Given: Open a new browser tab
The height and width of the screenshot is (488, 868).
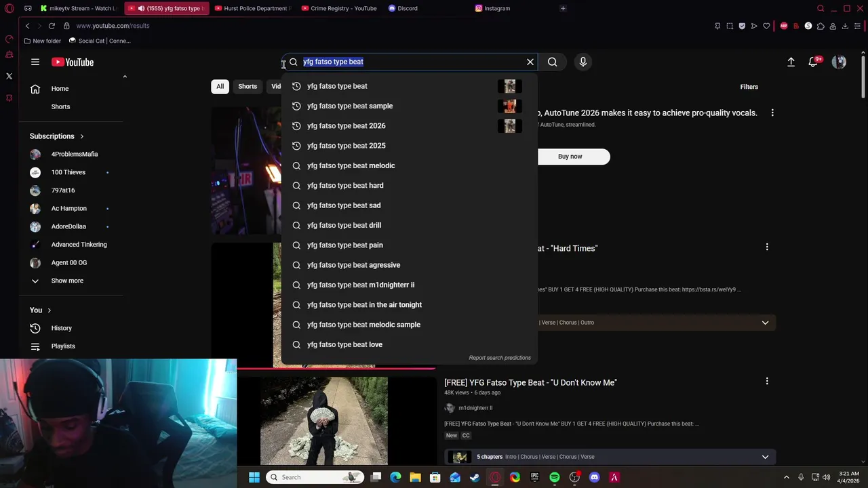Looking at the screenshot, I should [563, 8].
